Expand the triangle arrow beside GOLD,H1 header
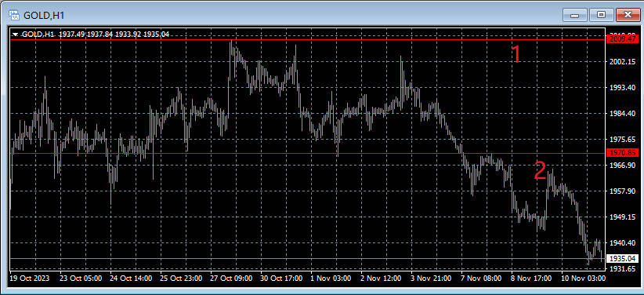 pos(16,35)
